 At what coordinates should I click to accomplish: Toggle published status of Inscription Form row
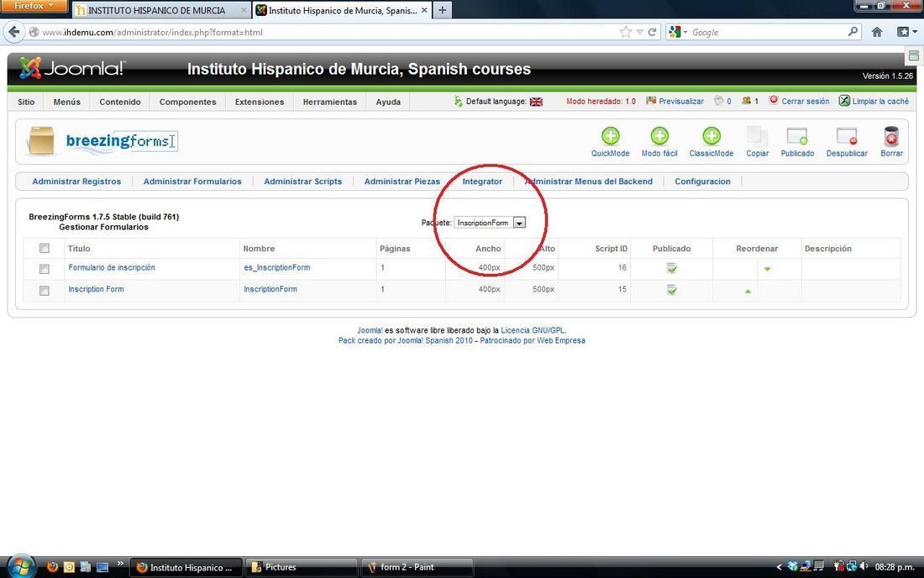[672, 290]
